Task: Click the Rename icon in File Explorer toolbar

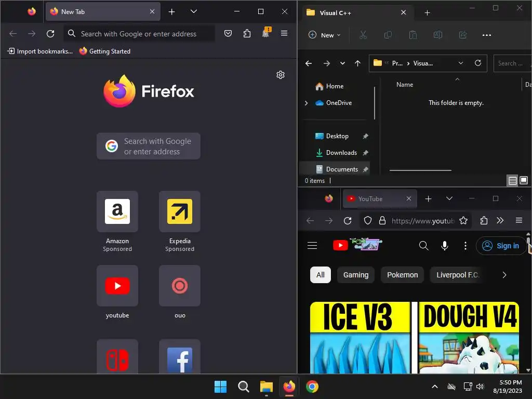Action: [437, 35]
